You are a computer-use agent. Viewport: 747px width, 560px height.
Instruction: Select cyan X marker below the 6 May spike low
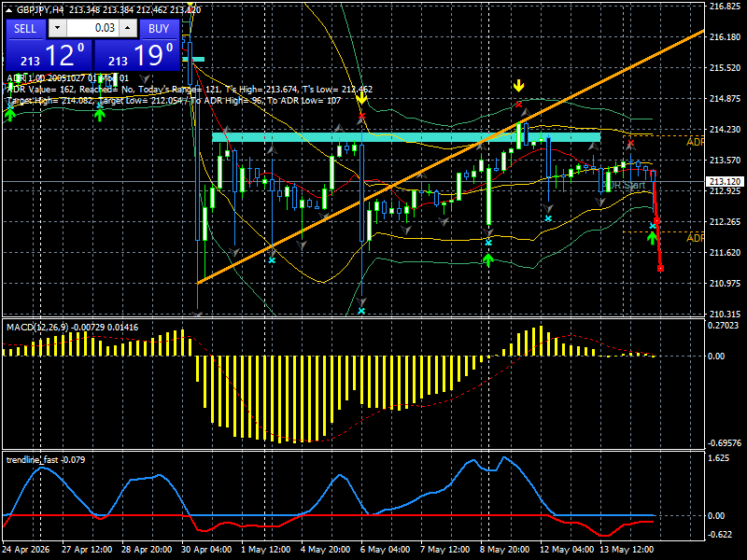(x=361, y=311)
